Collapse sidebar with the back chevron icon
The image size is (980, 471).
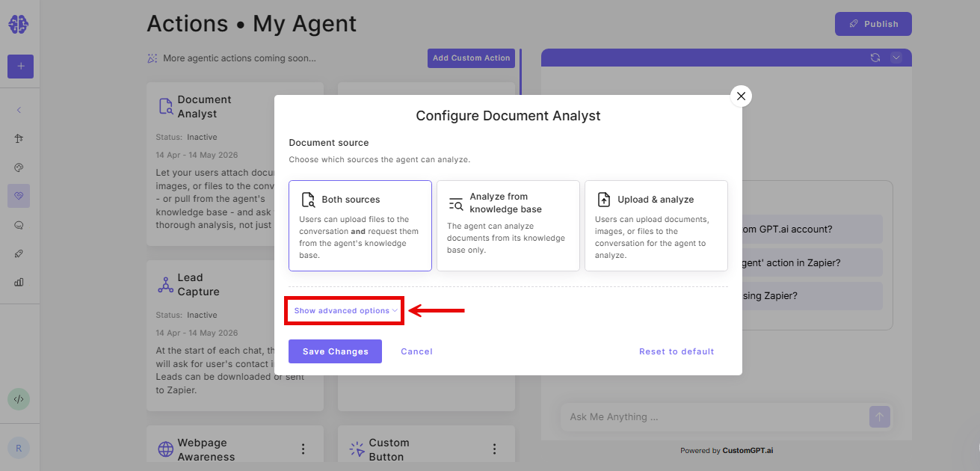(19, 110)
